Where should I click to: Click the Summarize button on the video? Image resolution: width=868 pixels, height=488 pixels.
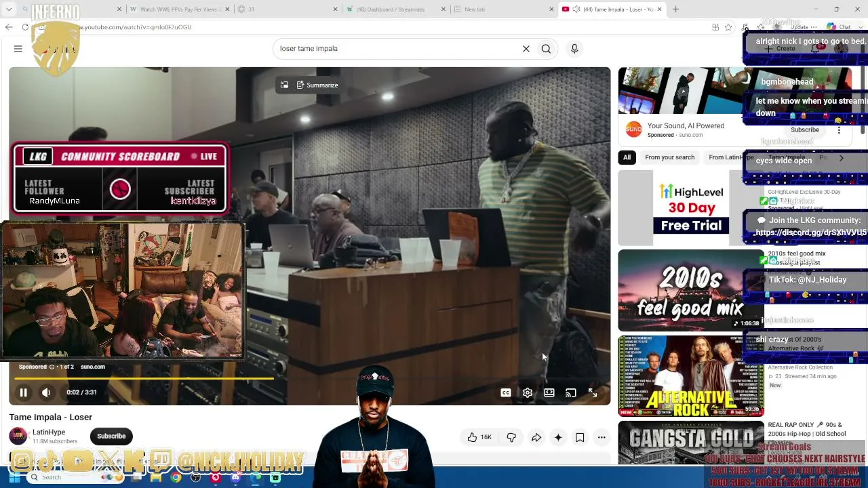pyautogui.click(x=317, y=85)
